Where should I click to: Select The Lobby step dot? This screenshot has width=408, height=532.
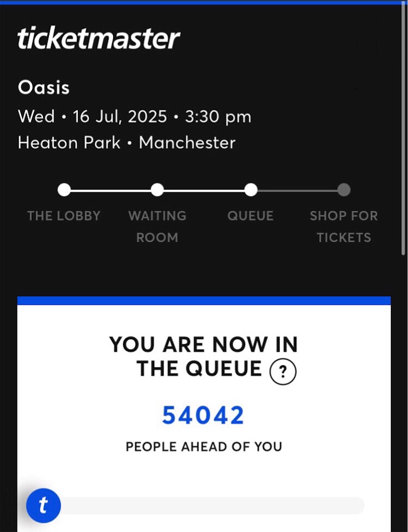click(x=64, y=190)
